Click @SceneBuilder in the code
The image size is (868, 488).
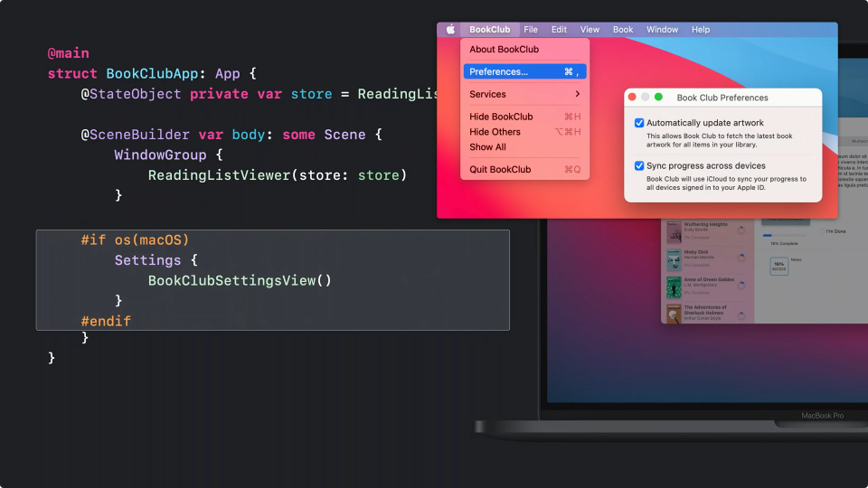(x=135, y=135)
